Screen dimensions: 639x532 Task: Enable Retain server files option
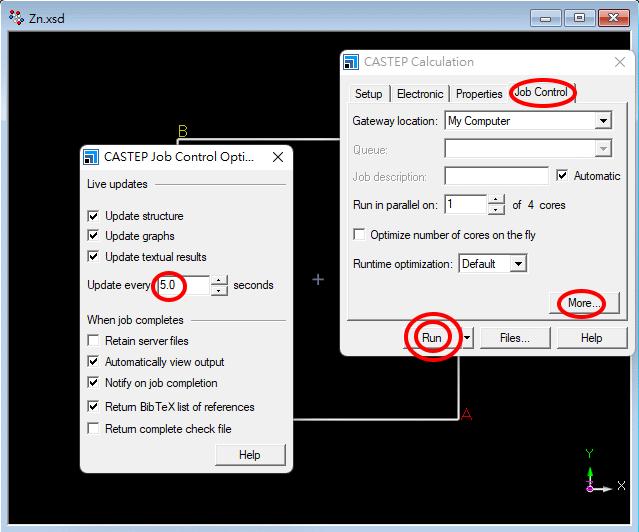click(x=94, y=341)
